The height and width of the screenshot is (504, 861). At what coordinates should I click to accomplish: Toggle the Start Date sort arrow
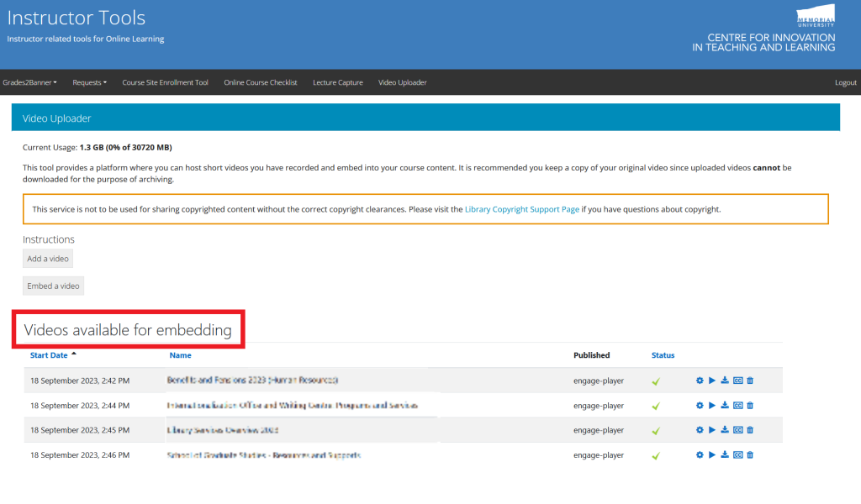click(74, 354)
